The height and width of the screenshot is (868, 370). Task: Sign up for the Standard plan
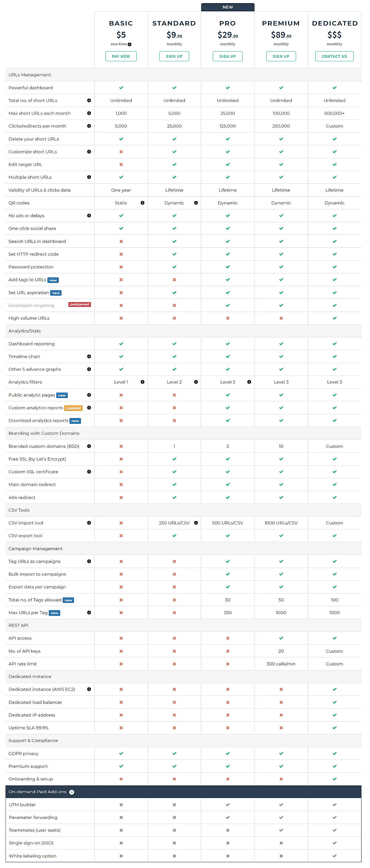click(174, 56)
